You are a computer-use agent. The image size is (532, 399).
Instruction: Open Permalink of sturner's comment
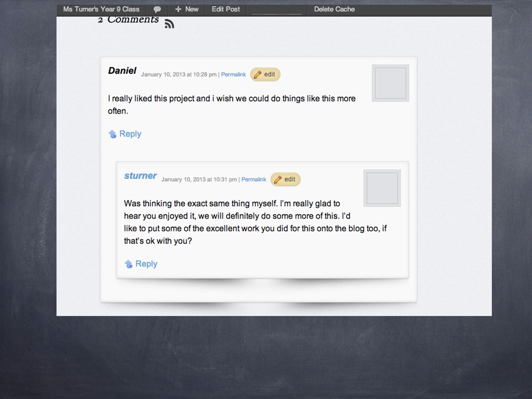click(x=254, y=179)
